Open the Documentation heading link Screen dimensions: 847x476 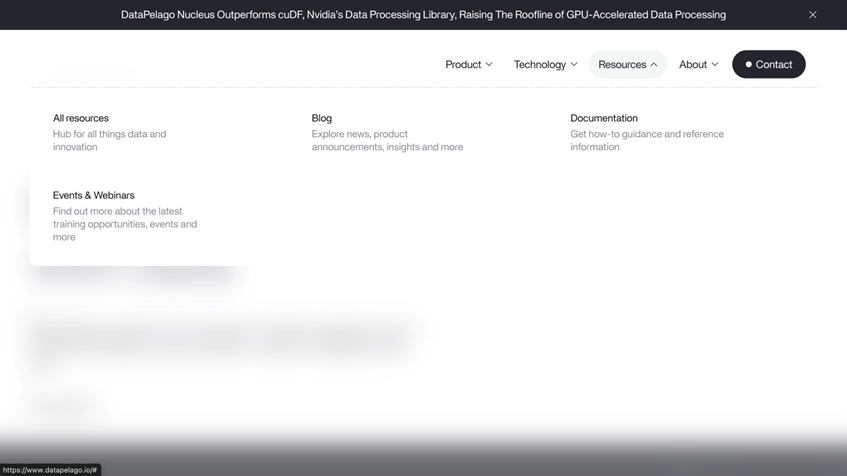point(604,118)
